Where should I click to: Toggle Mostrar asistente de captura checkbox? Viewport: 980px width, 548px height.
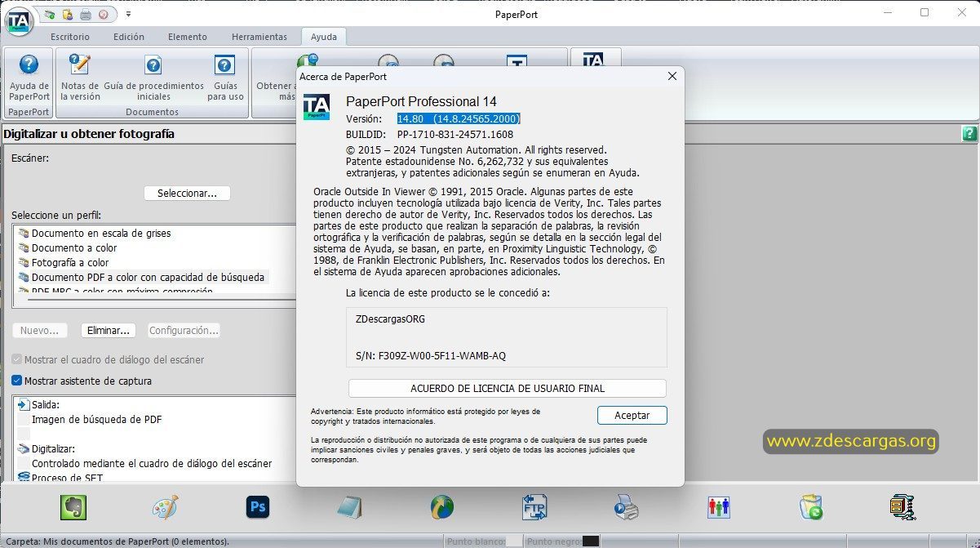tap(17, 381)
